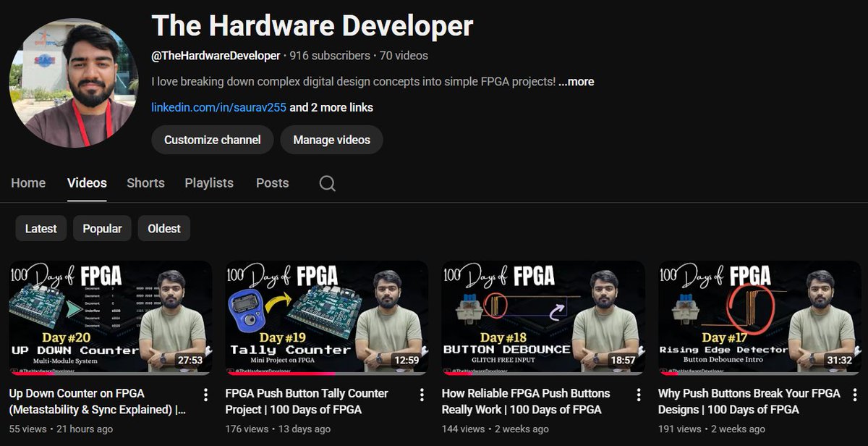Click '191 views • 2 weeks ago' text
The width and height of the screenshot is (868, 446).
pos(711,429)
